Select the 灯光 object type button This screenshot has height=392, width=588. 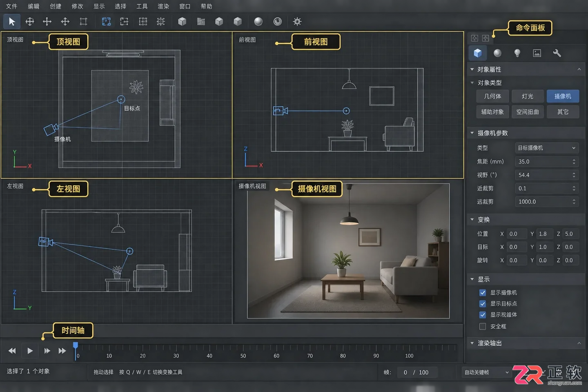coord(528,96)
